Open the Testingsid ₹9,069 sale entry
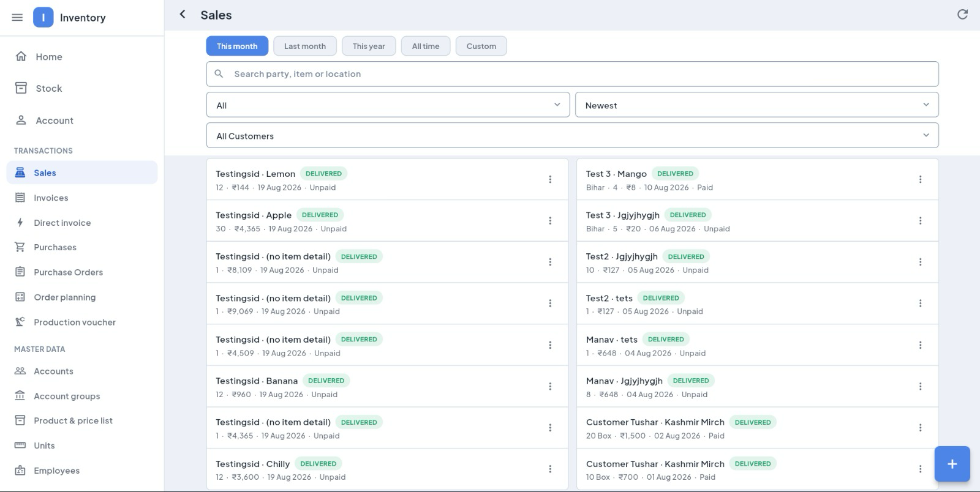The height and width of the screenshot is (492, 980). pos(387,304)
